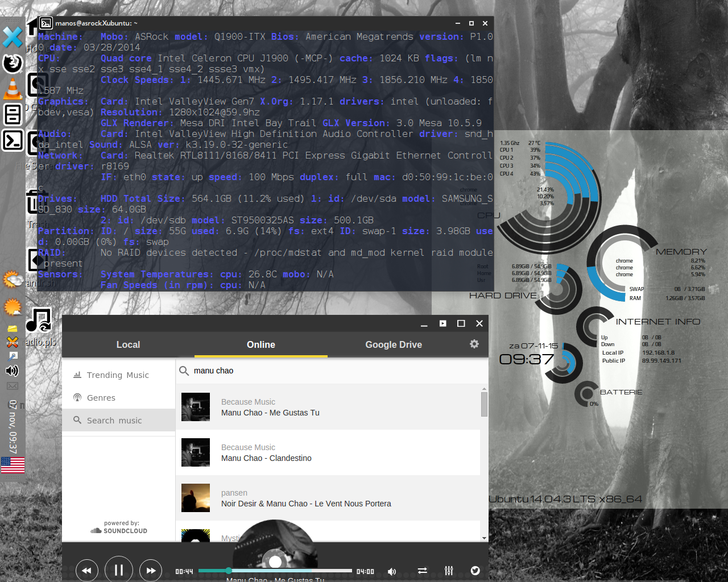The image size is (728, 582).
Task: Click the album thumbnail for Clandestino
Action: (196, 452)
